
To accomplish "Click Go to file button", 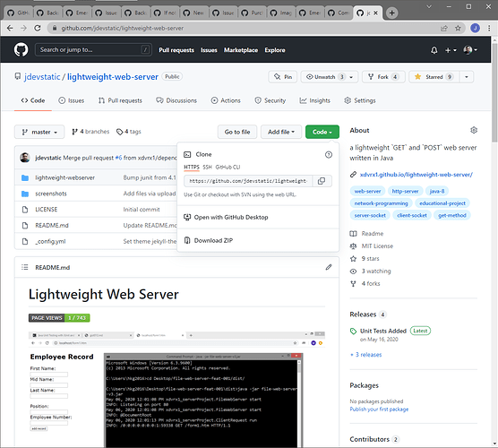I will pos(237,132).
